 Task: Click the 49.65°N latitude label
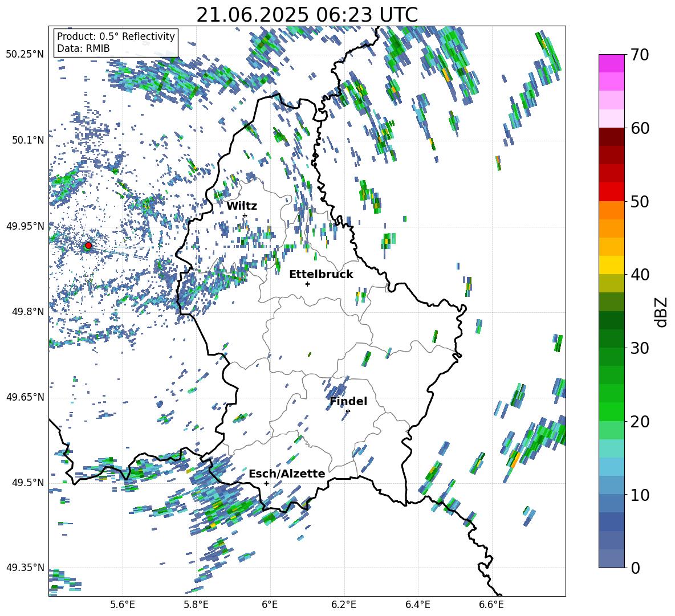click(x=25, y=397)
